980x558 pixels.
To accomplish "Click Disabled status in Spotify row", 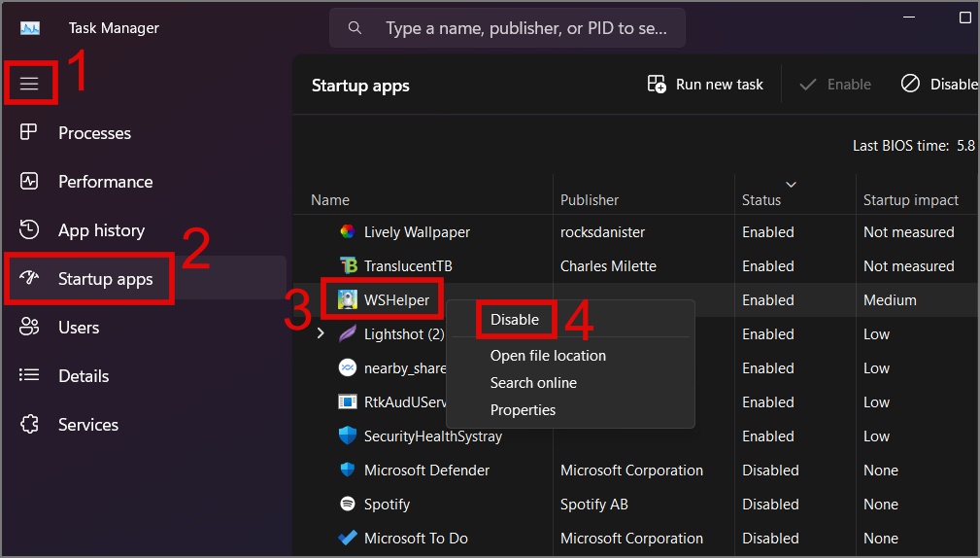I will click(770, 505).
